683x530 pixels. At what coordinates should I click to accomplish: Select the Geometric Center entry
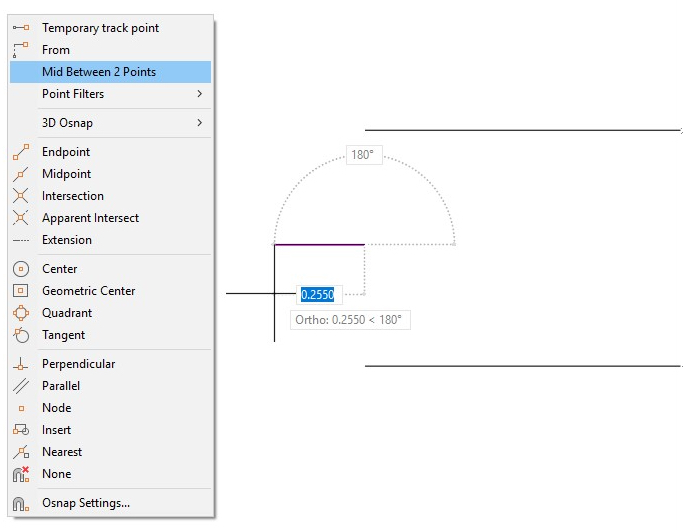coord(110,290)
